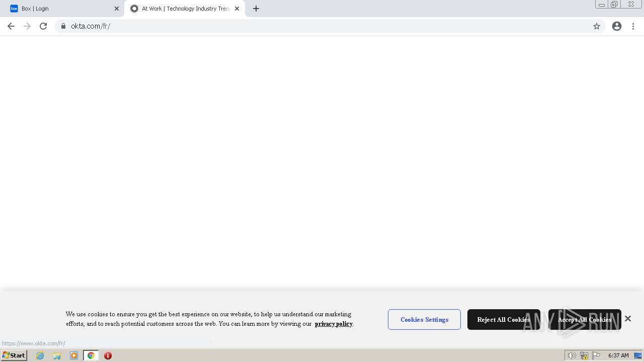
Task: Click Reject All Cookies
Action: (x=504, y=319)
